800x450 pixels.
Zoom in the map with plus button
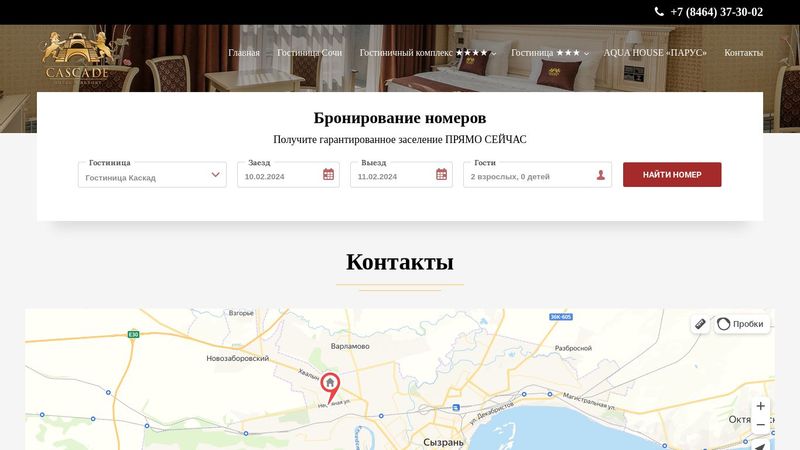pos(760,406)
